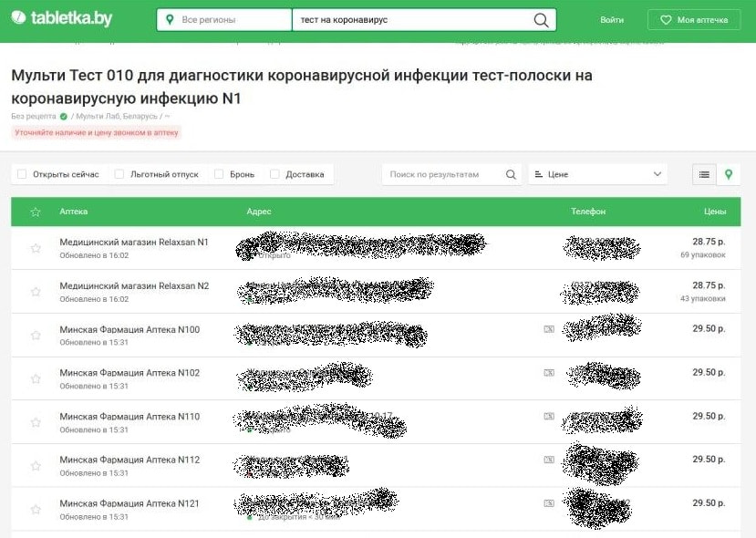Switch to list view icon

pyautogui.click(x=704, y=174)
